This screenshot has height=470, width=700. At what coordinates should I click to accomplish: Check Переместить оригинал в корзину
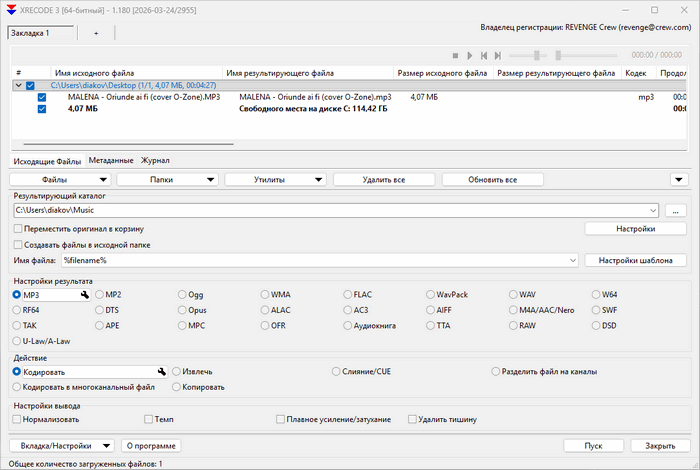pyautogui.click(x=17, y=229)
